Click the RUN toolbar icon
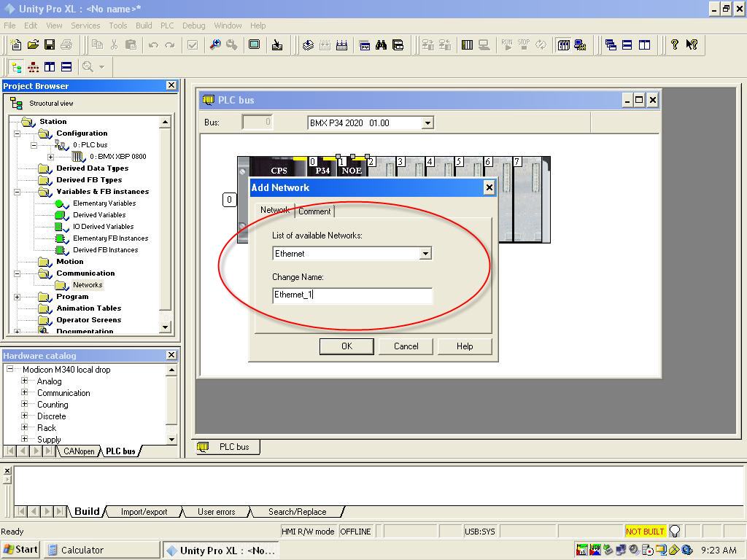Screen dimensions: 747x560 tap(507, 44)
